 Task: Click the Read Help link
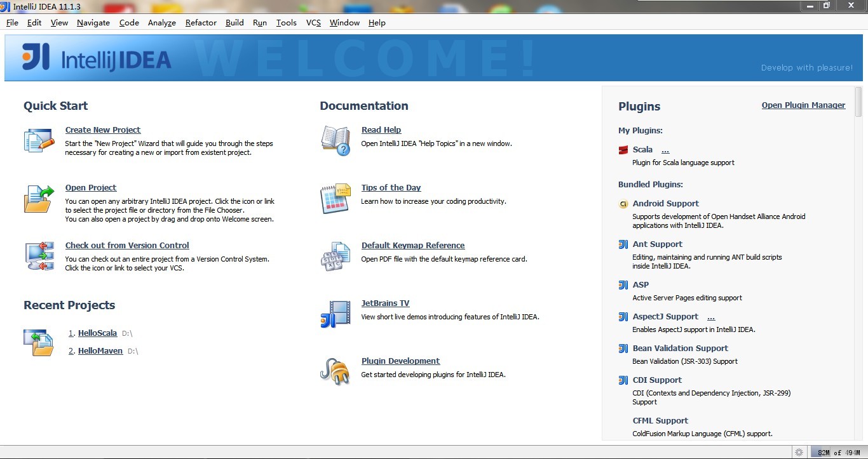pos(381,130)
